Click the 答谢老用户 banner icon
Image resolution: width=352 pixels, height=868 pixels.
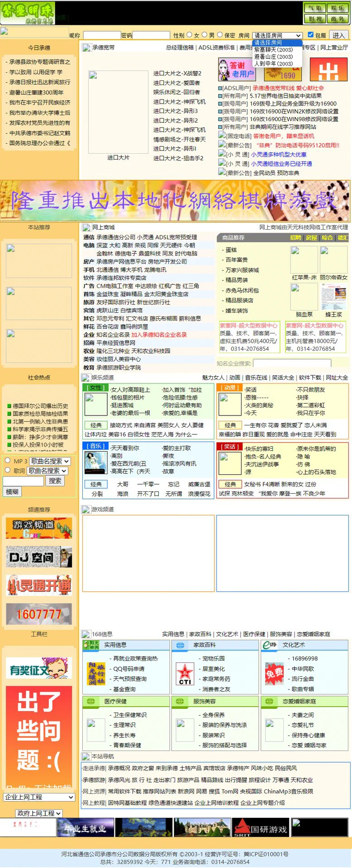(237, 69)
